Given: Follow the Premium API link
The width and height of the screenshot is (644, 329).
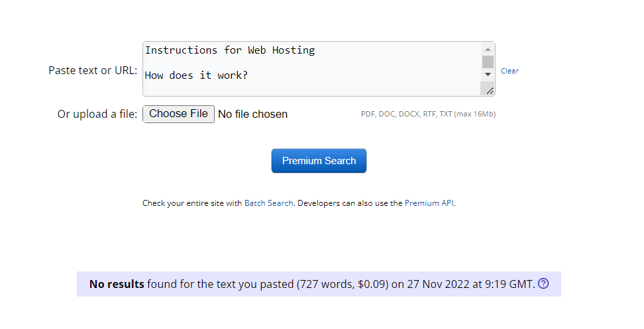Looking at the screenshot, I should click(x=429, y=203).
